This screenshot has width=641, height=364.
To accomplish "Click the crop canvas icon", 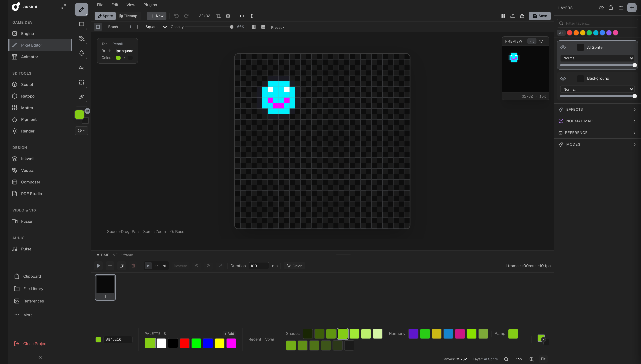I will 218,16.
